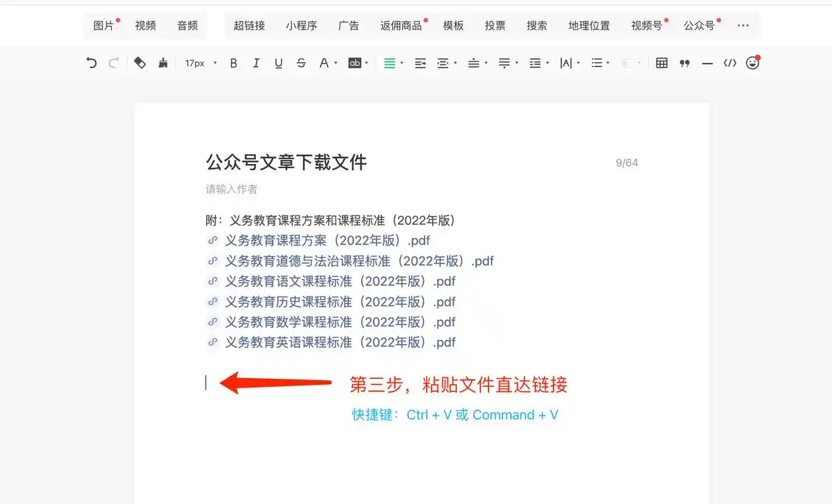Open 义务教育历史课程标准.pdf link
Viewport: 832px width, 504px height.
tap(340, 302)
